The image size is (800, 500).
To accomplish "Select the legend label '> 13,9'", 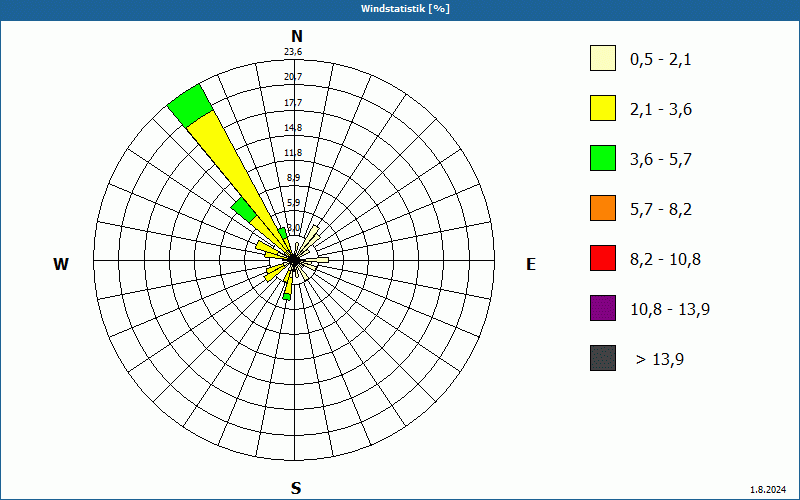I will tap(660, 360).
